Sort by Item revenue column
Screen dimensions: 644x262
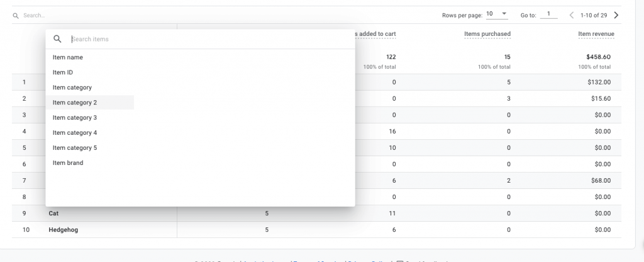click(x=596, y=34)
